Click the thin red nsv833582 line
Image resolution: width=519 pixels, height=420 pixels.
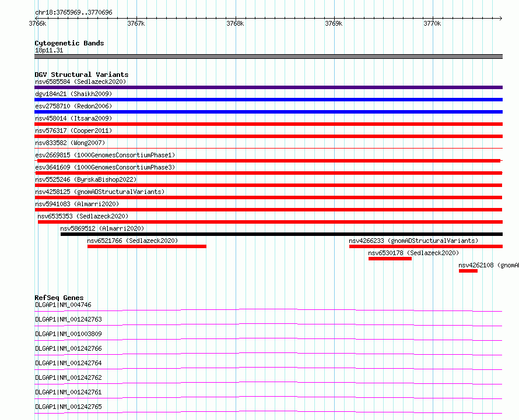pos(268,148)
